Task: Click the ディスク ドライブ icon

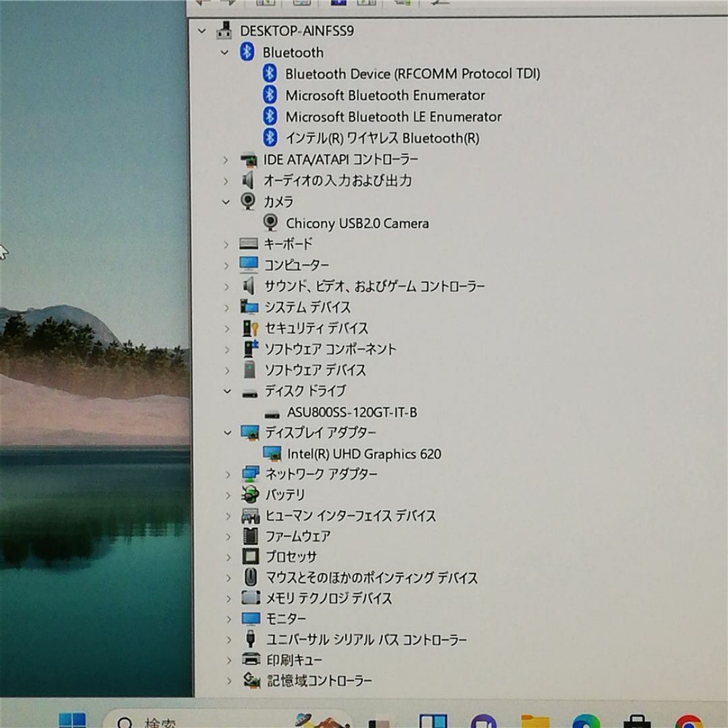Action: (x=250, y=394)
